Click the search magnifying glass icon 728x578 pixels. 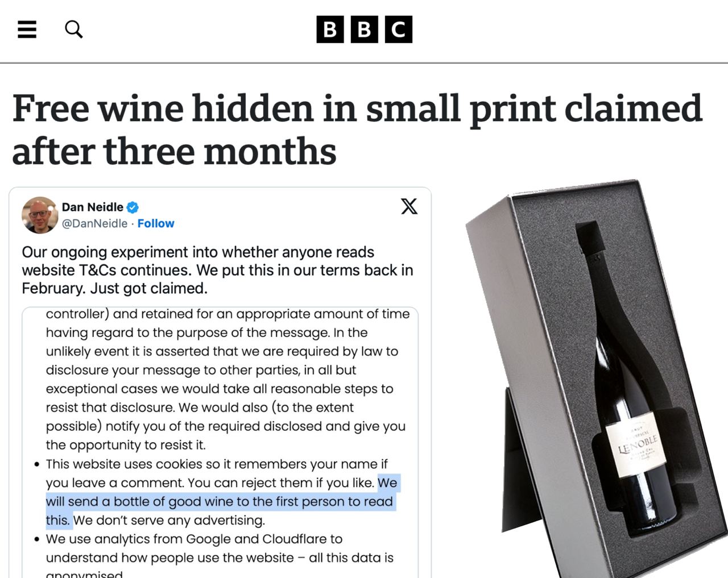74,29
